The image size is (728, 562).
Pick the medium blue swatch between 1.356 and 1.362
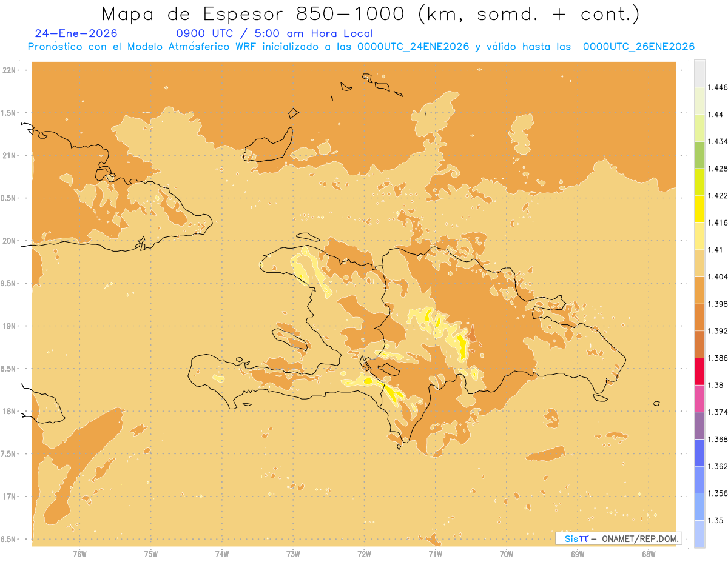coord(699,480)
